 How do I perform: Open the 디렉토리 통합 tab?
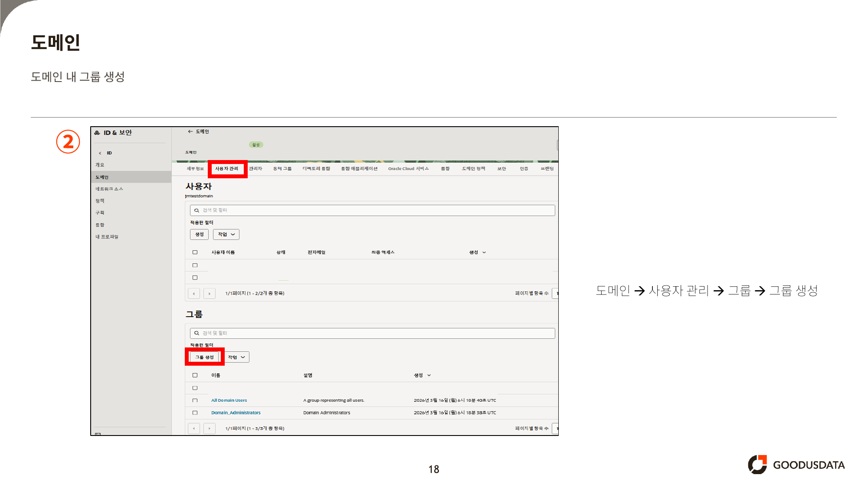pos(316,169)
